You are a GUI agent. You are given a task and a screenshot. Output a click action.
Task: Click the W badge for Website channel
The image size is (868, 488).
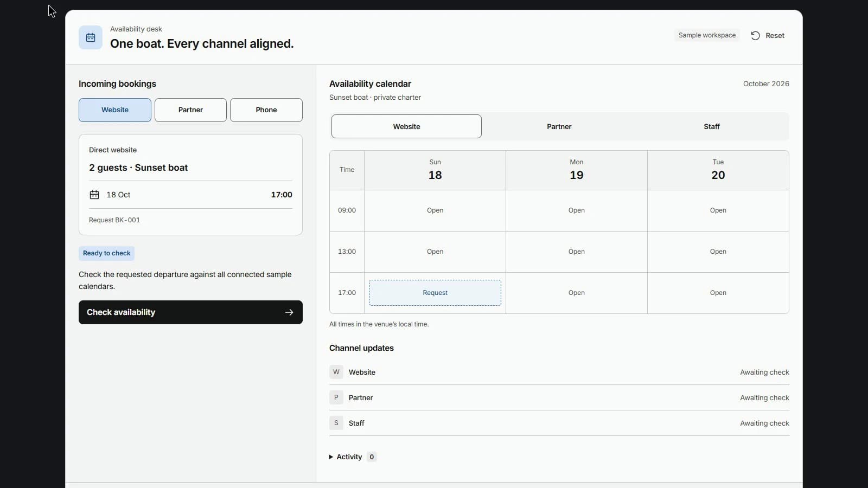click(x=336, y=372)
